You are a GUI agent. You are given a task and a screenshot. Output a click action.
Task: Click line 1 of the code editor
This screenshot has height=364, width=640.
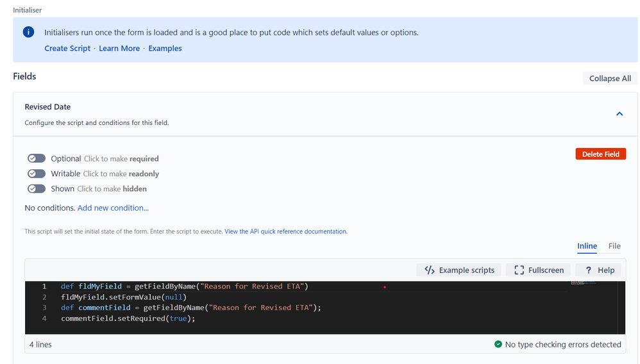tap(185, 286)
